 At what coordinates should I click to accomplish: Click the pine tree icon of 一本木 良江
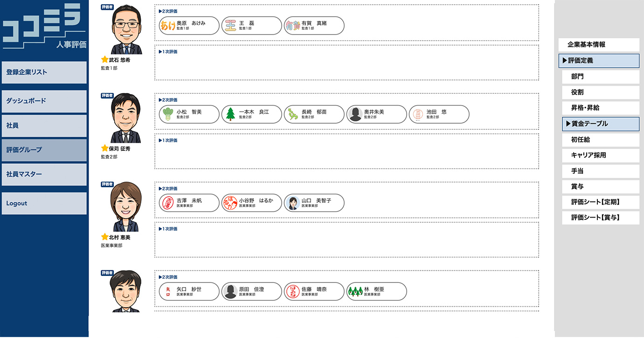coord(229,114)
